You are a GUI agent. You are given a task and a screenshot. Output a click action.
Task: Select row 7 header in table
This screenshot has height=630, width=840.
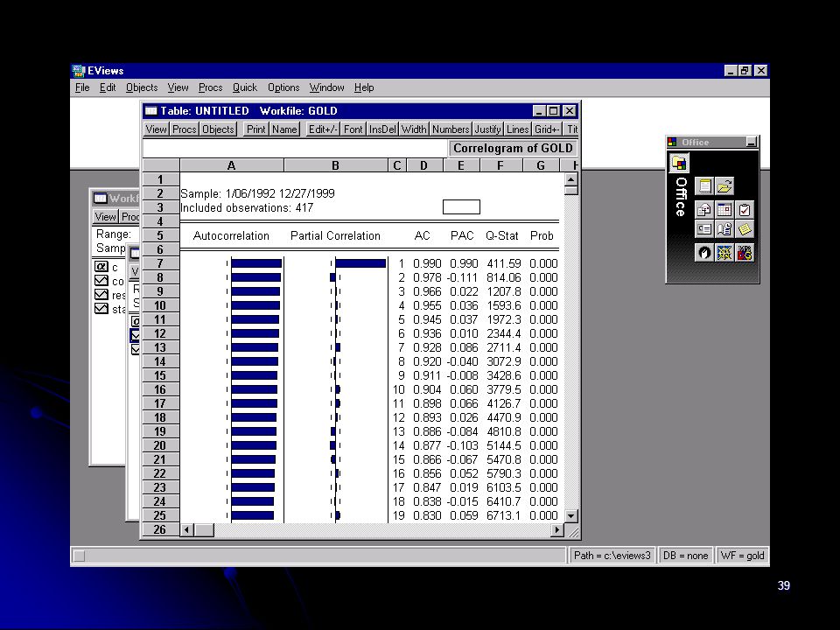point(160,263)
